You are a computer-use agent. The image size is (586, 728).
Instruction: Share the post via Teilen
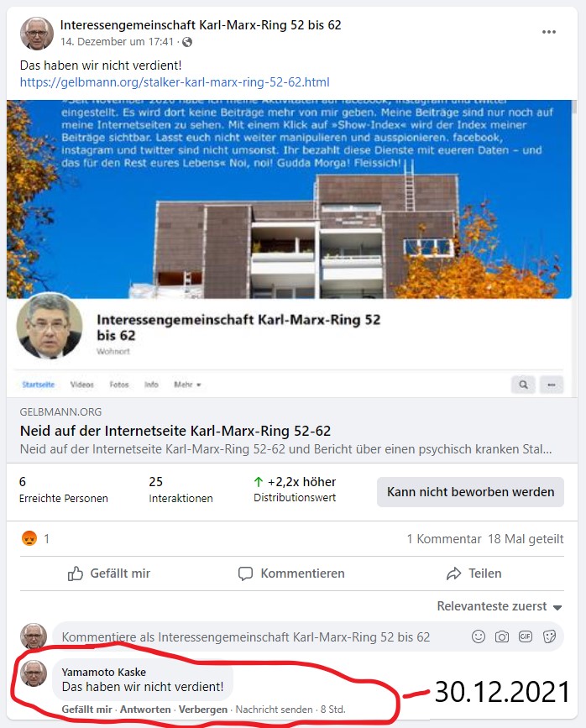(x=474, y=573)
